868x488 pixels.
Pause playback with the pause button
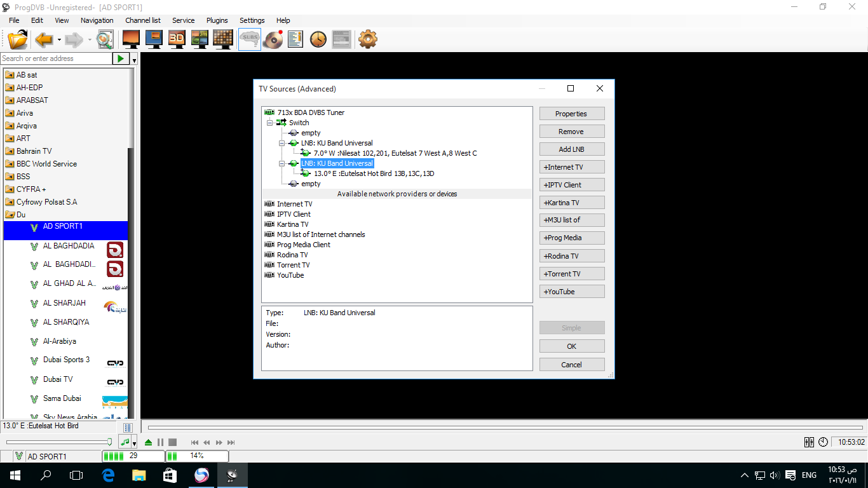(161, 442)
